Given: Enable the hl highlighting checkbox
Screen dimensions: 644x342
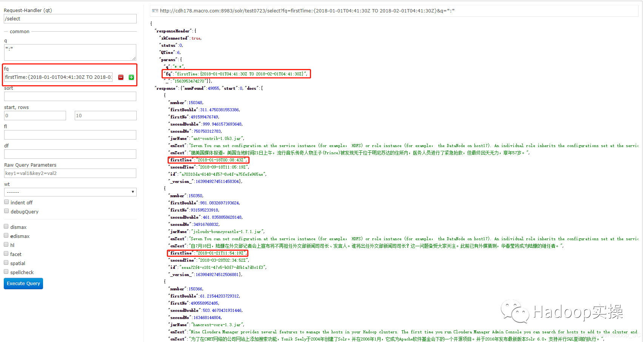Looking at the screenshot, I should (6, 245).
